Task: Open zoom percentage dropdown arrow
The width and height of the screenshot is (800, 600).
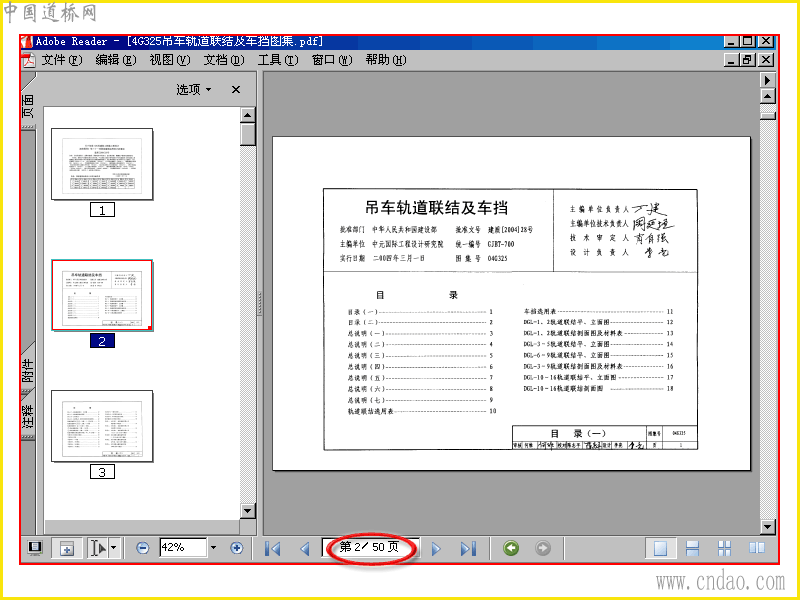Action: coord(213,547)
